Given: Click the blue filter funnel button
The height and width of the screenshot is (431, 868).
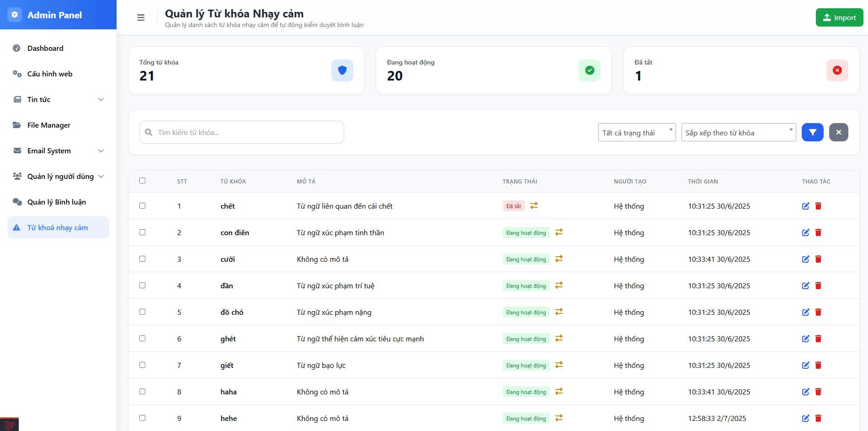Looking at the screenshot, I should 812,132.
